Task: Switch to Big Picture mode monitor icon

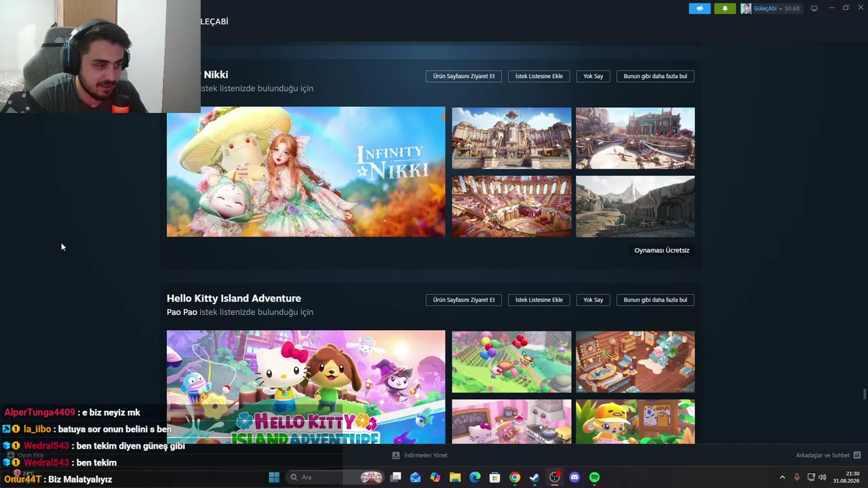Action: coord(814,8)
